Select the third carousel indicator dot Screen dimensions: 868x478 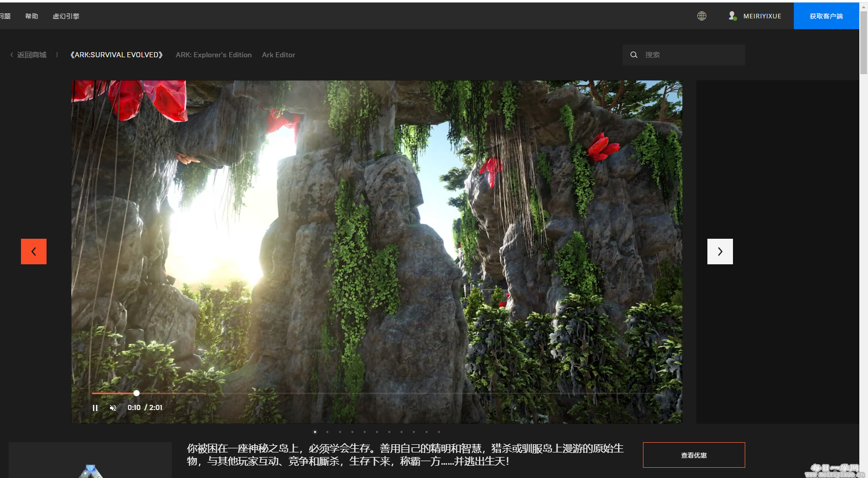340,432
